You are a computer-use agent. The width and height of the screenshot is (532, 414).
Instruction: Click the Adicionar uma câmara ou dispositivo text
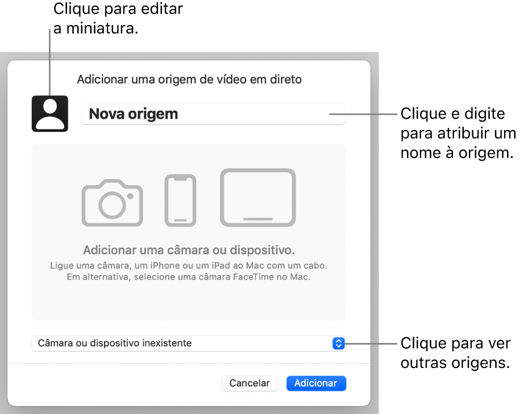[x=189, y=250]
